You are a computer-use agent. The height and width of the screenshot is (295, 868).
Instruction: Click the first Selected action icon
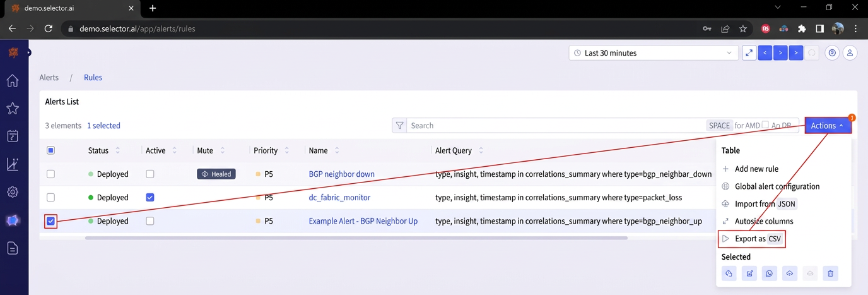[729, 274]
